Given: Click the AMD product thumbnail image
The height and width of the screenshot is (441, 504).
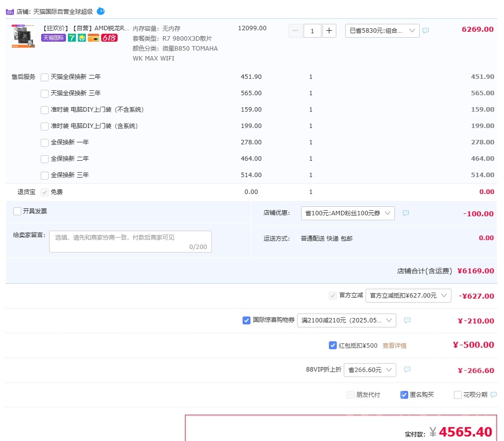Looking at the screenshot, I should (x=23, y=36).
